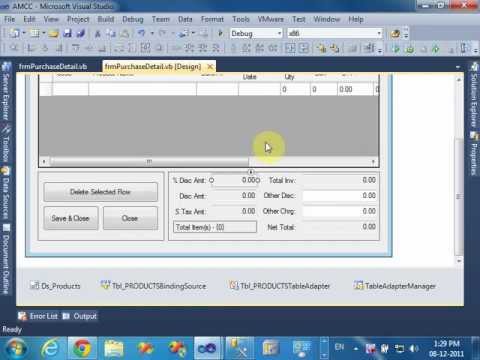
Task: Select the Close button on the form
Action: (x=130, y=218)
